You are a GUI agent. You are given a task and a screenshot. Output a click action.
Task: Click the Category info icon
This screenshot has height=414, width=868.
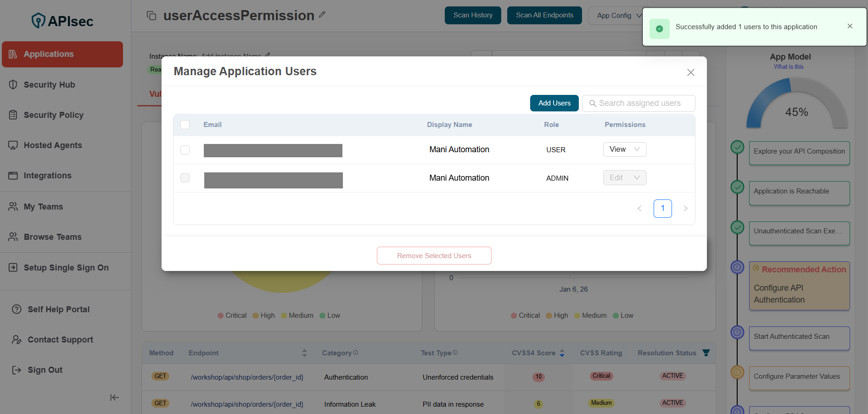356,353
